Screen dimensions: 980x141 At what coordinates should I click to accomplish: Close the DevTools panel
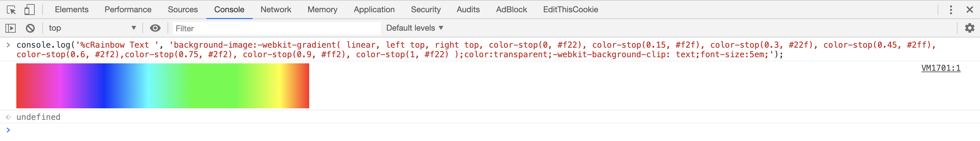pos(969,10)
